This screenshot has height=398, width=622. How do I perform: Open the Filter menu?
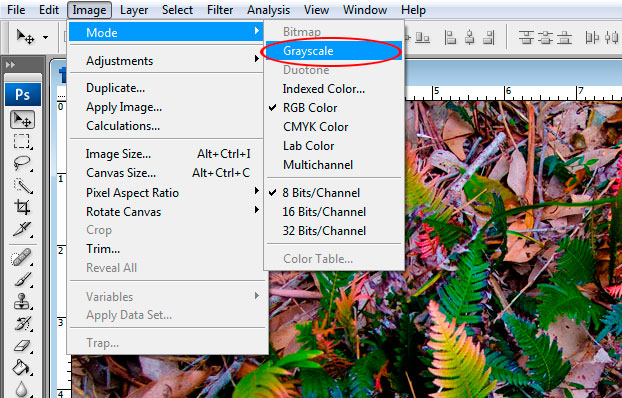tap(220, 10)
